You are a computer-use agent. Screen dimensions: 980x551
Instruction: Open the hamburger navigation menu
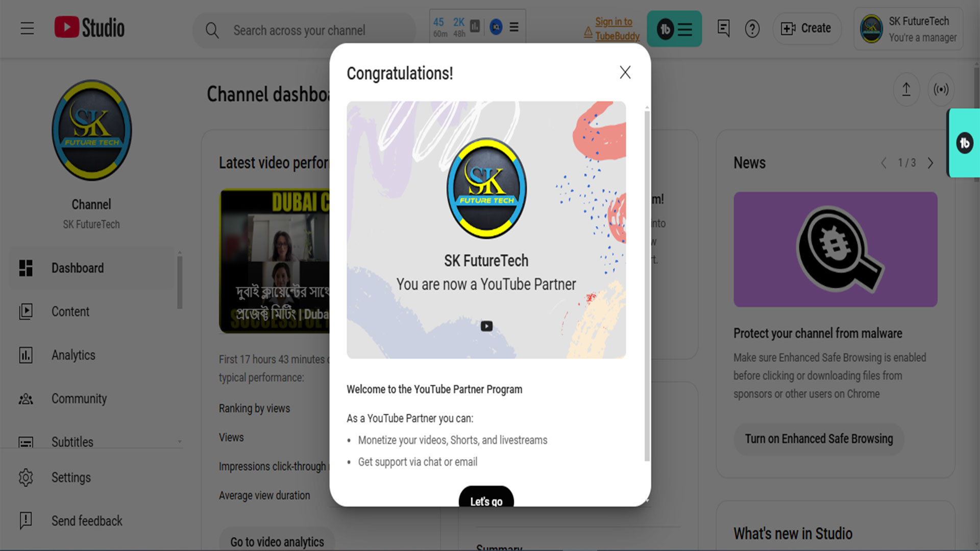27,29
